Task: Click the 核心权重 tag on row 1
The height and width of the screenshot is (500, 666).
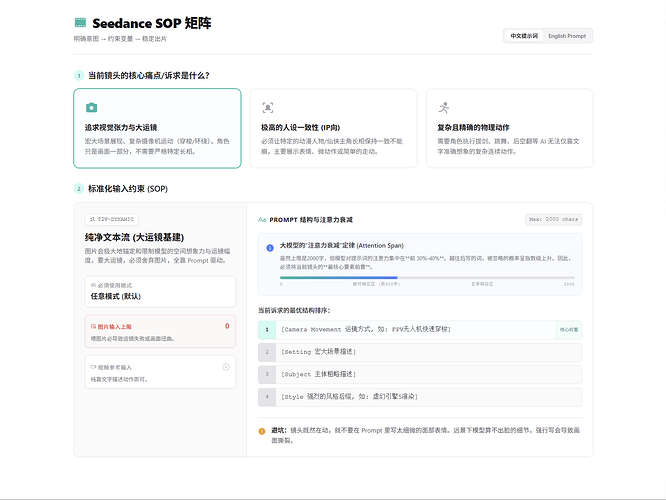Action: tap(569, 330)
